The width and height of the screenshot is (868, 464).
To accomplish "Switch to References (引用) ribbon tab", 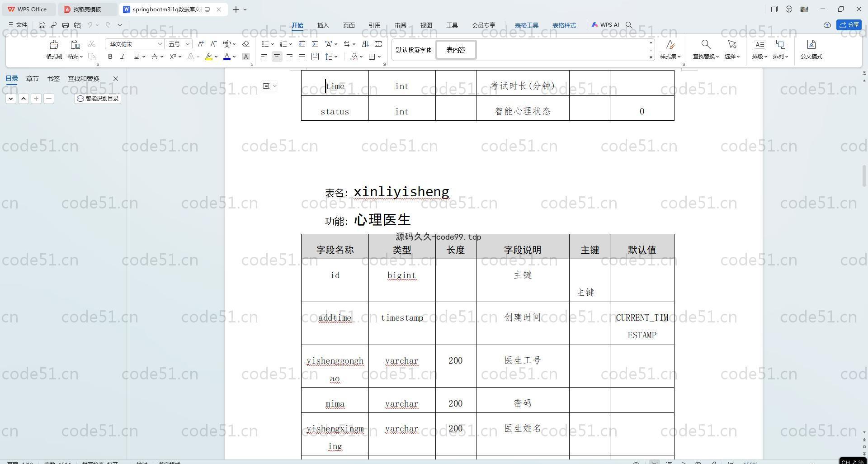I will coord(374,25).
